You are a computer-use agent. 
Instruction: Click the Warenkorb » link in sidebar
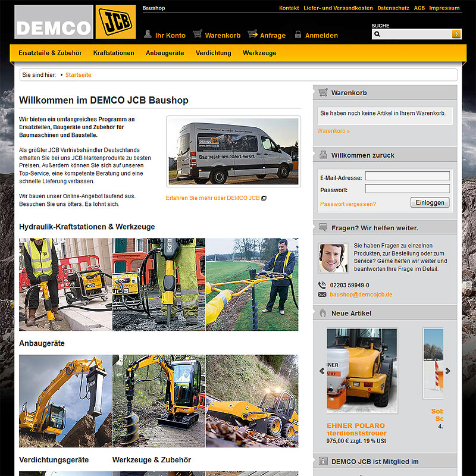(333, 131)
